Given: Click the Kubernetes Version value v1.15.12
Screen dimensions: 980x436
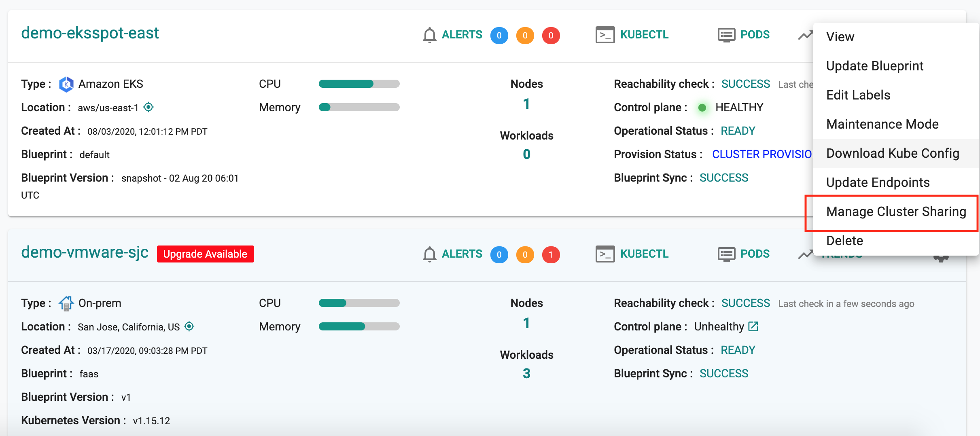Looking at the screenshot, I should point(151,421).
